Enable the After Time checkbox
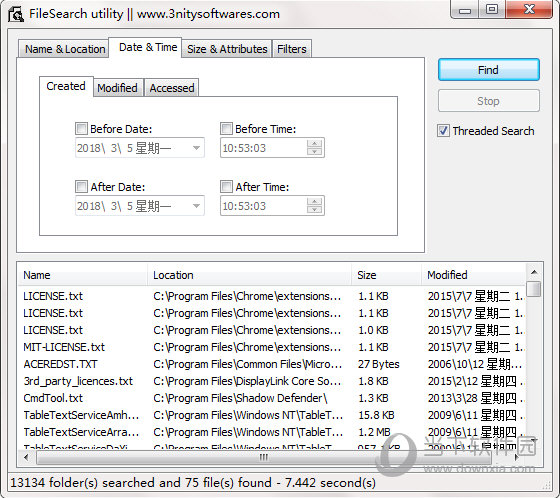Screen dimensions: 560x498 coord(226,186)
